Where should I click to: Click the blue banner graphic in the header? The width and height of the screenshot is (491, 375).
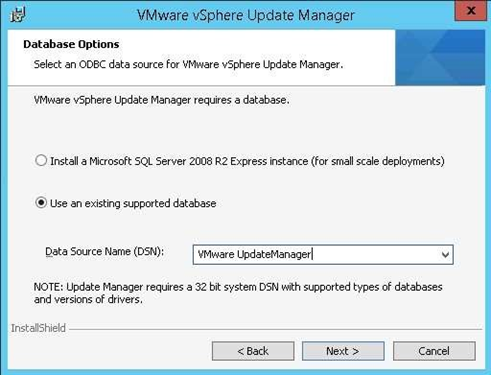coord(440,57)
